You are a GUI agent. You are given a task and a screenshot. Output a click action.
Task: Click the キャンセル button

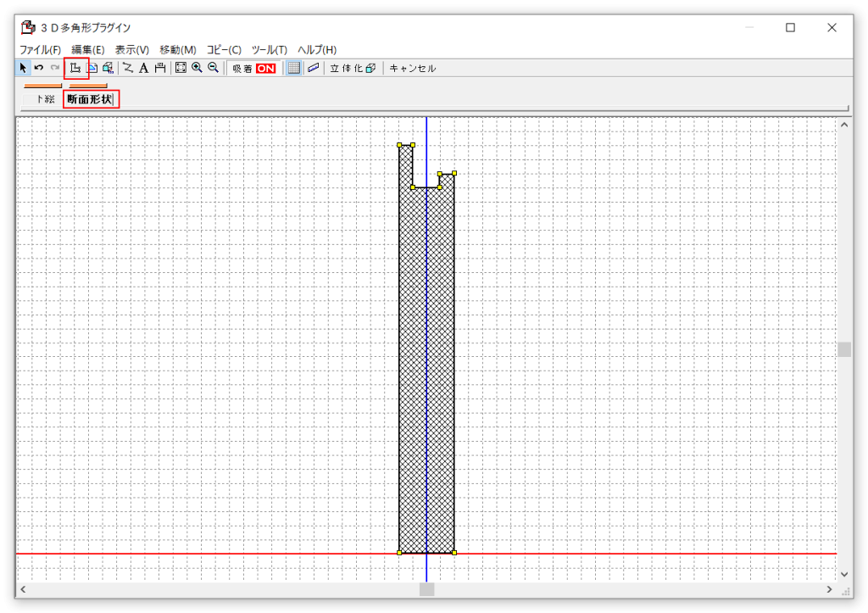click(x=413, y=69)
